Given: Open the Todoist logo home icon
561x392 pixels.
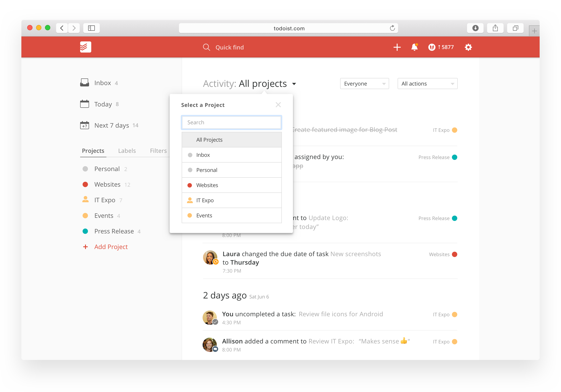Looking at the screenshot, I should [85, 47].
